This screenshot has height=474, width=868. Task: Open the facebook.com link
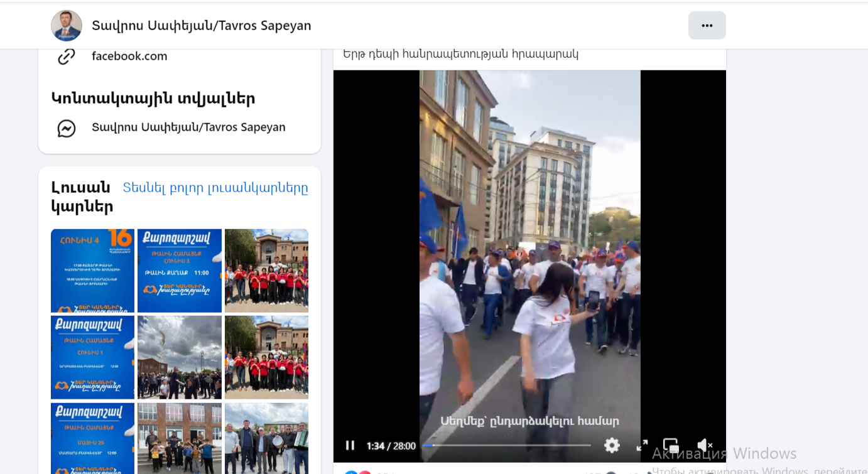129,56
